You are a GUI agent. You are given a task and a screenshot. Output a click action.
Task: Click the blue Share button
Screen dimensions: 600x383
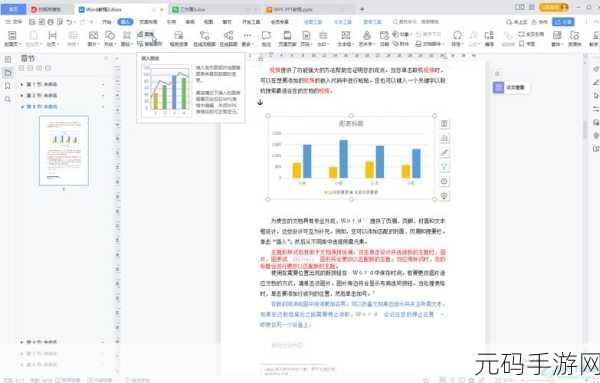(563, 22)
